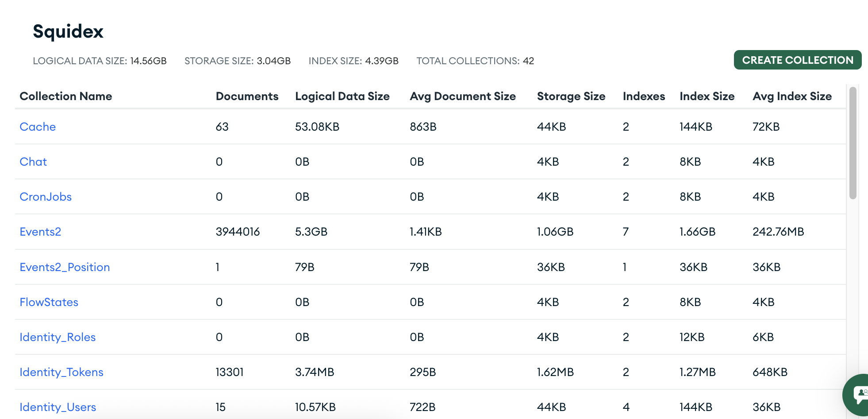Screen dimensions: 868x419
Task: Open the Events2 collection
Action: 40,232
